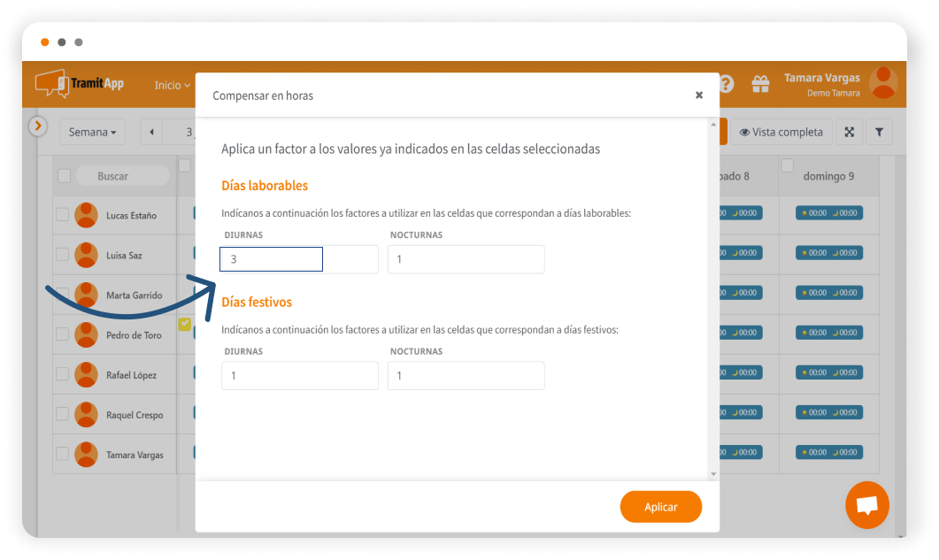The image size is (939, 560).
Task: Open the filter funnel icon
Action: coord(879,133)
